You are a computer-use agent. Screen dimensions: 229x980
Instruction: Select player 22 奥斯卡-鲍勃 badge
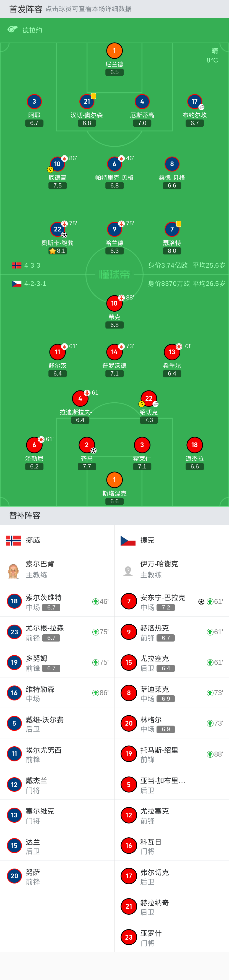(58, 230)
